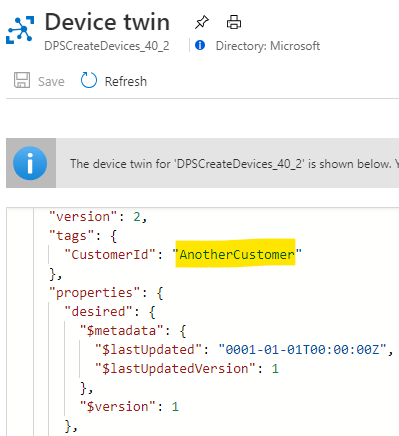Click the highlighted AnotherCustomer value
The height and width of the screenshot is (436, 399).
pos(237,255)
